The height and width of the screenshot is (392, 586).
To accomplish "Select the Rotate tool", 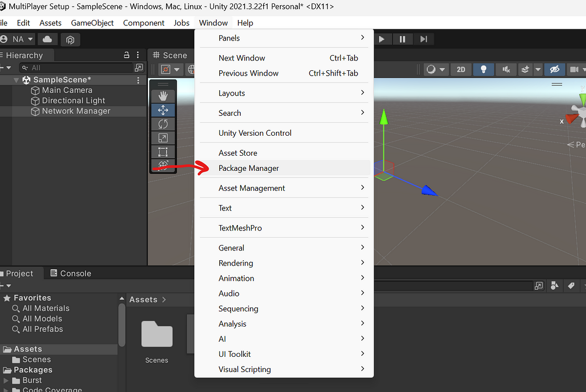I will [x=163, y=124].
